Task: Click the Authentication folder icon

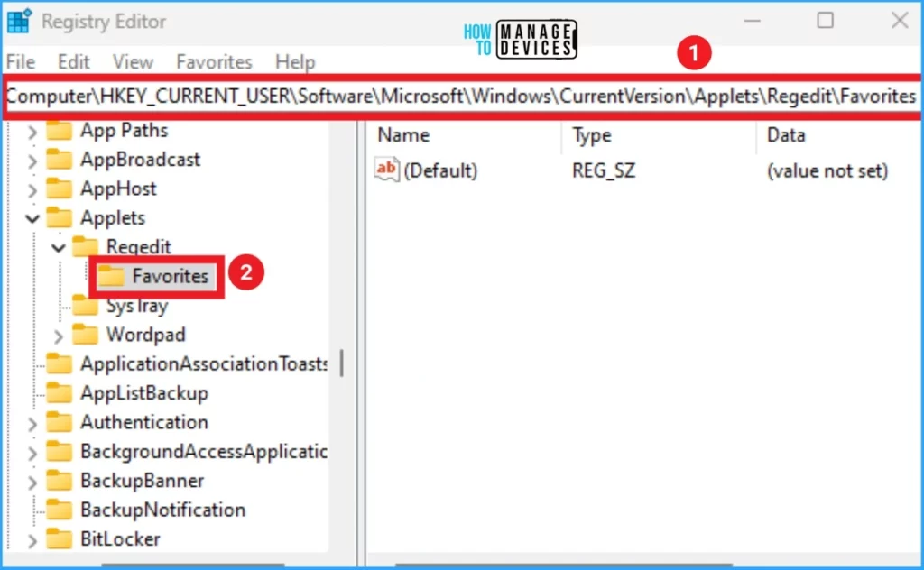Action: coord(59,422)
